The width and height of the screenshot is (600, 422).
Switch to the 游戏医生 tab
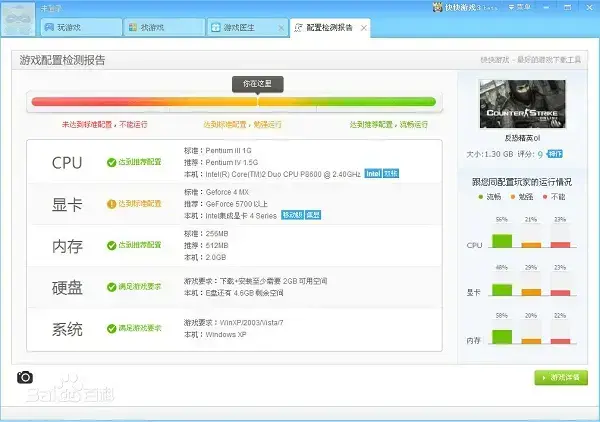(x=247, y=27)
